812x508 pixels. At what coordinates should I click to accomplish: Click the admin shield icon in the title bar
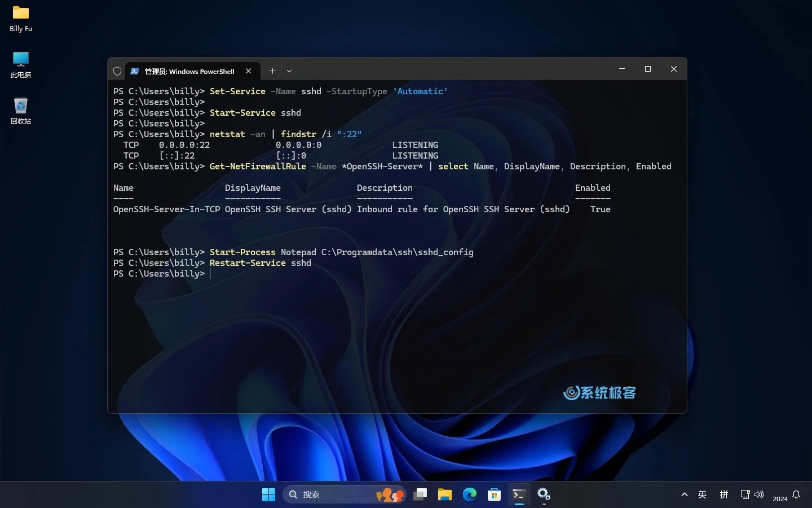tap(117, 71)
